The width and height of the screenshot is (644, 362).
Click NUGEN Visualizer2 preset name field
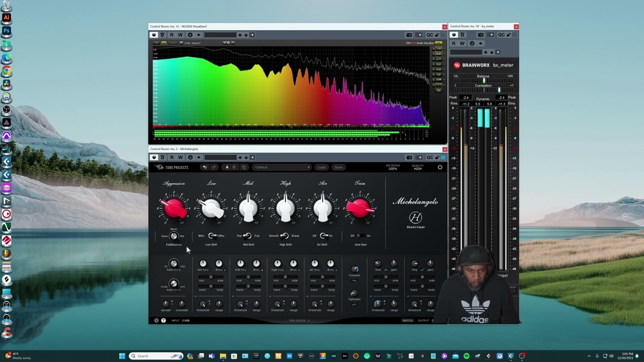220,35
